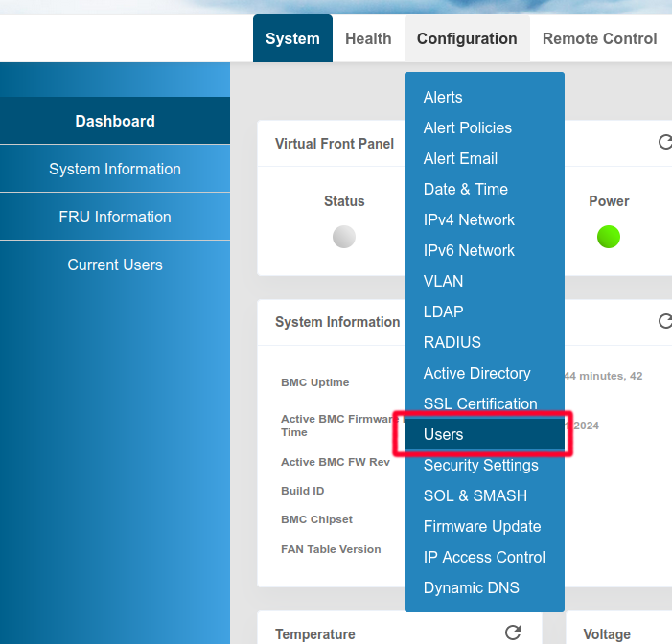Select Users from Configuration menu

(x=444, y=434)
